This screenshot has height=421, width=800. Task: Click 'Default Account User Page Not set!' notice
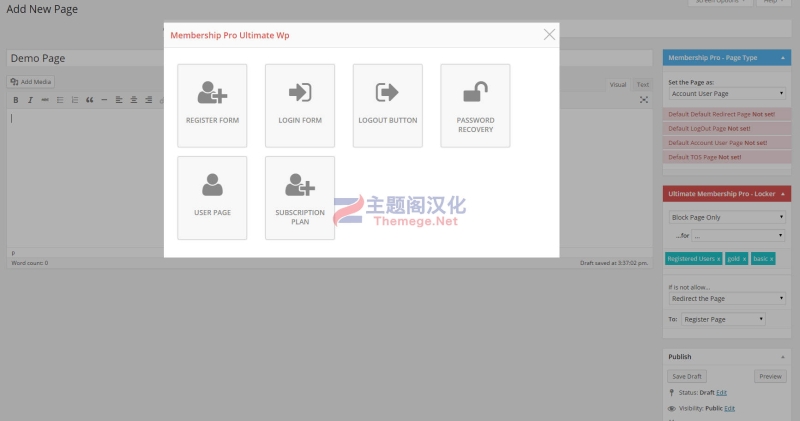[x=727, y=143]
